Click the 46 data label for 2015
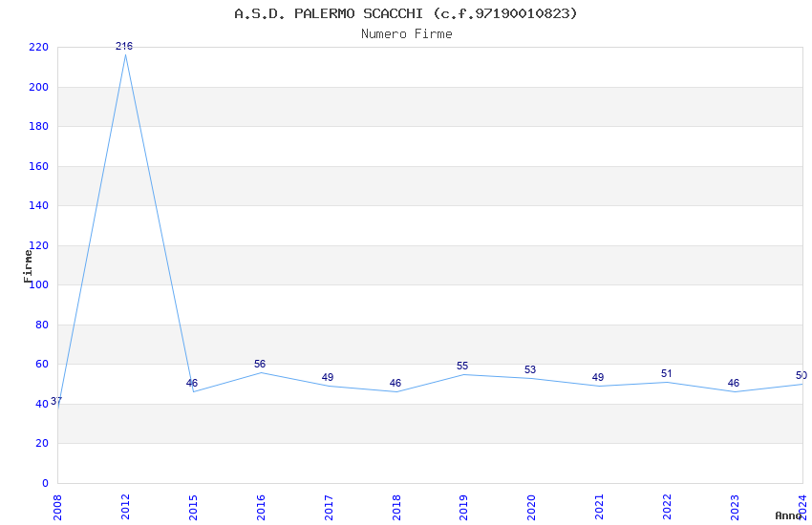The width and height of the screenshot is (812, 525). point(192,384)
